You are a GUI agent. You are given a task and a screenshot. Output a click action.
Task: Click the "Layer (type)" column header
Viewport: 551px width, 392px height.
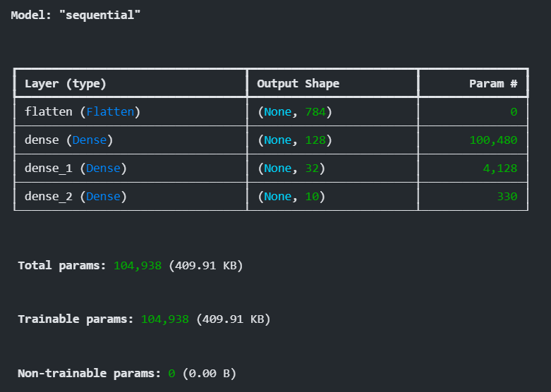[66, 84]
